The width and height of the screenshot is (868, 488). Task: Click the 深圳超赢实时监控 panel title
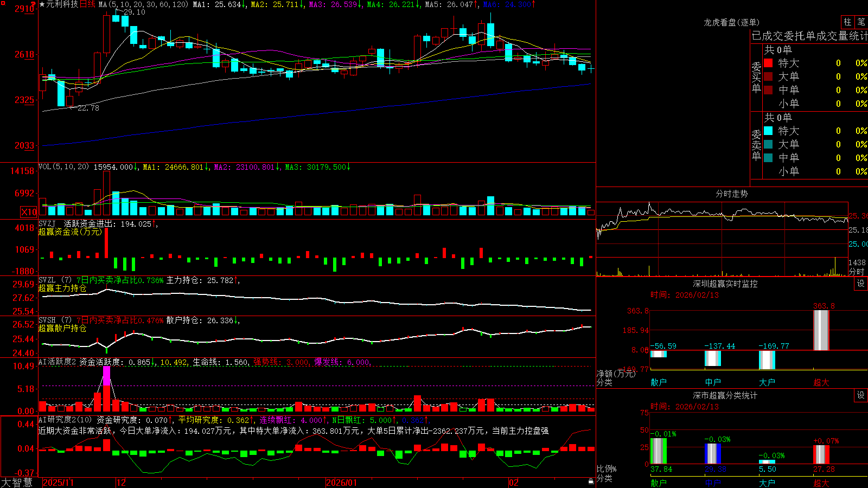[725, 284]
